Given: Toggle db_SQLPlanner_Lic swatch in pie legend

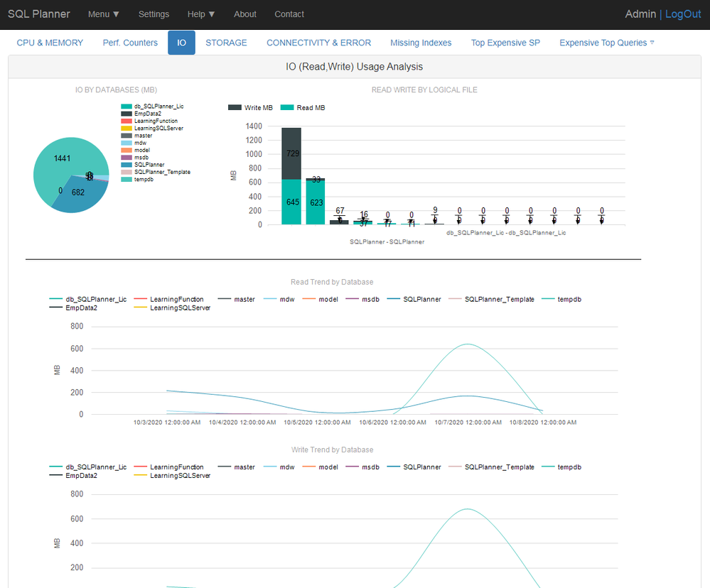Looking at the screenshot, I should pos(127,107).
